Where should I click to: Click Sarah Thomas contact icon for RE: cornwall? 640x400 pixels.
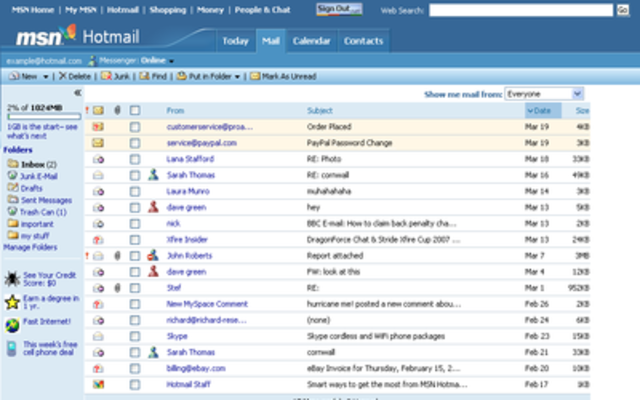[153, 175]
